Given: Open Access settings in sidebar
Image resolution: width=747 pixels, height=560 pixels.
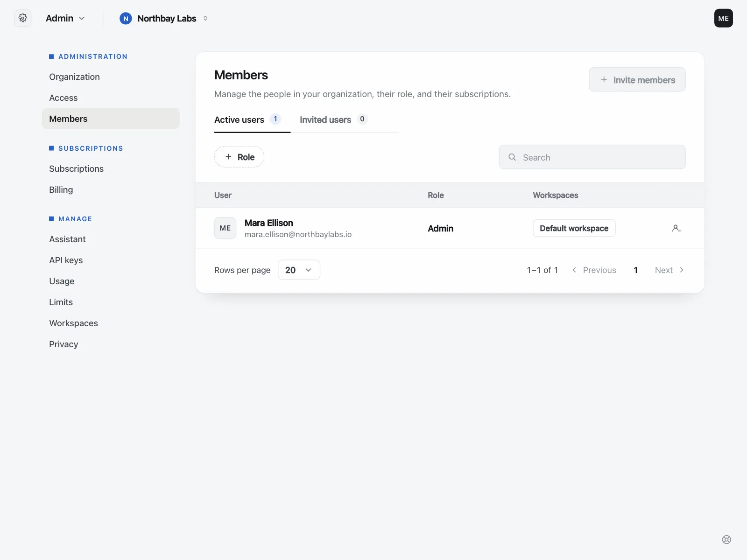Looking at the screenshot, I should pyautogui.click(x=111, y=98).
